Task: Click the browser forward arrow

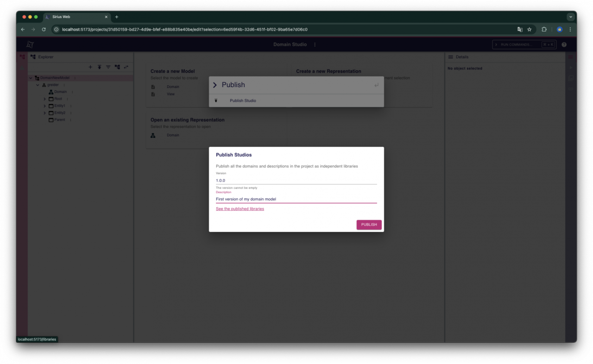Action: click(x=33, y=29)
